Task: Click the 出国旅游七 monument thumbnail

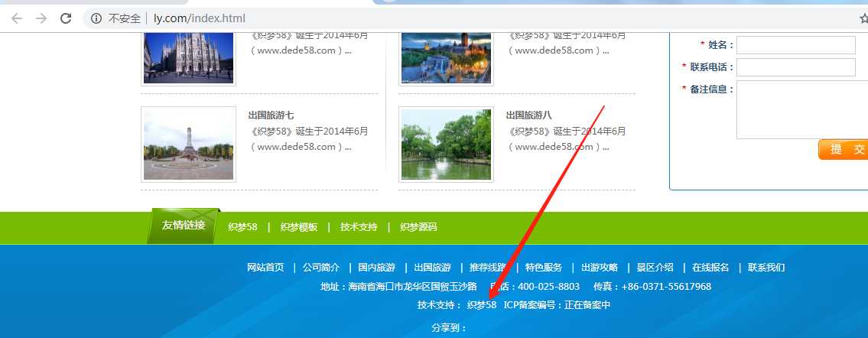Action: pyautogui.click(x=188, y=145)
